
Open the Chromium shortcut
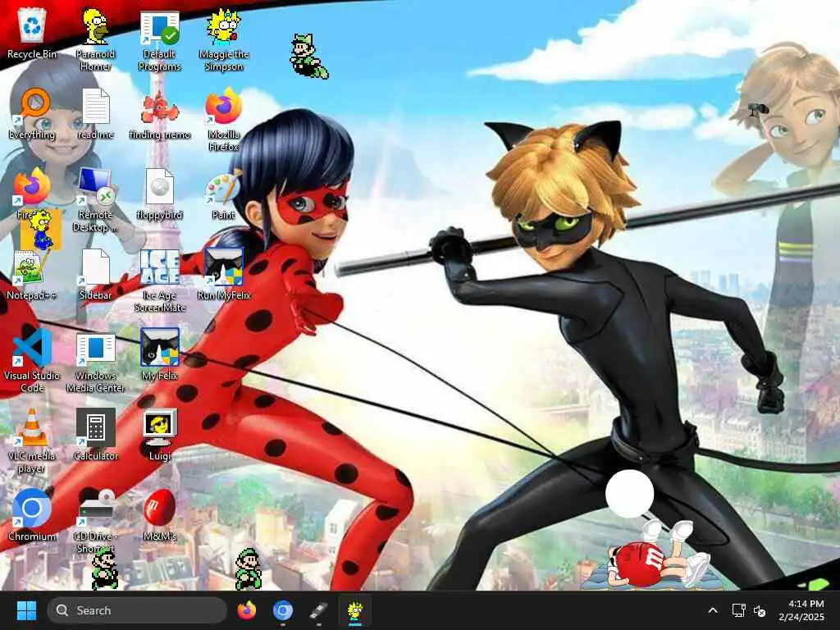coord(32,515)
